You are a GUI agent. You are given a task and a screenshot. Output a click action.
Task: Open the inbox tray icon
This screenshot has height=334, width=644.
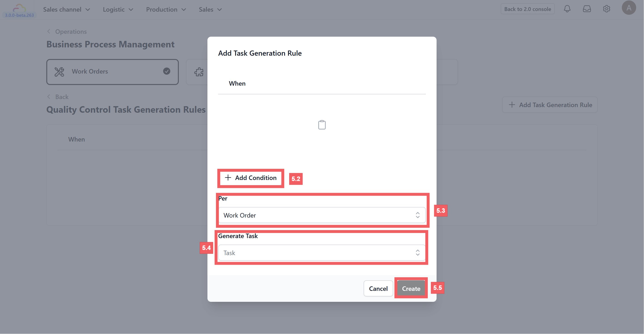[x=587, y=9]
